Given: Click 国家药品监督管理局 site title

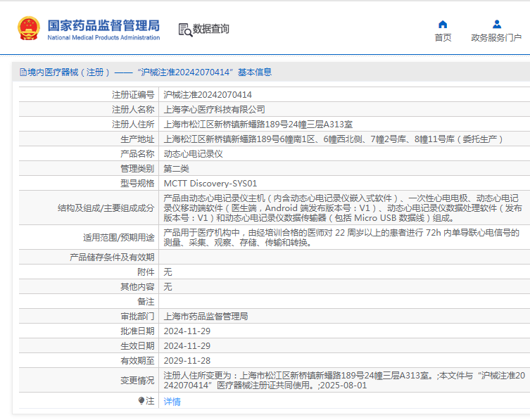Looking at the screenshot, I should 103,26.
